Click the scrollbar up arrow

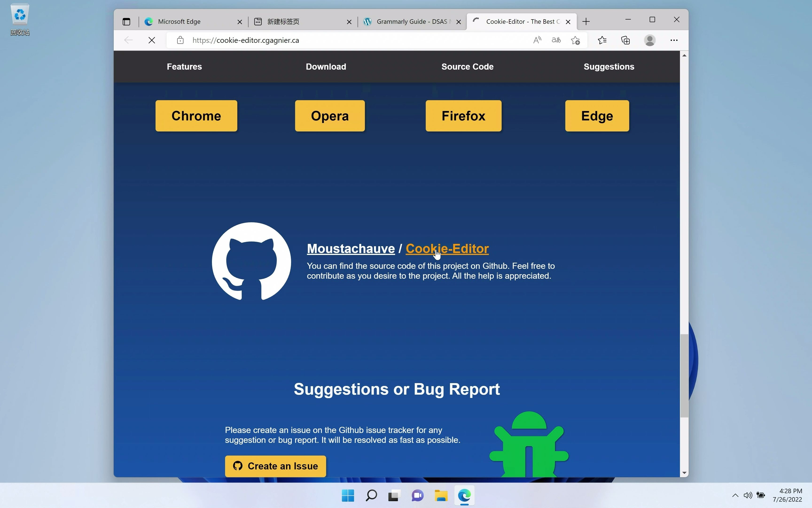tap(684, 55)
